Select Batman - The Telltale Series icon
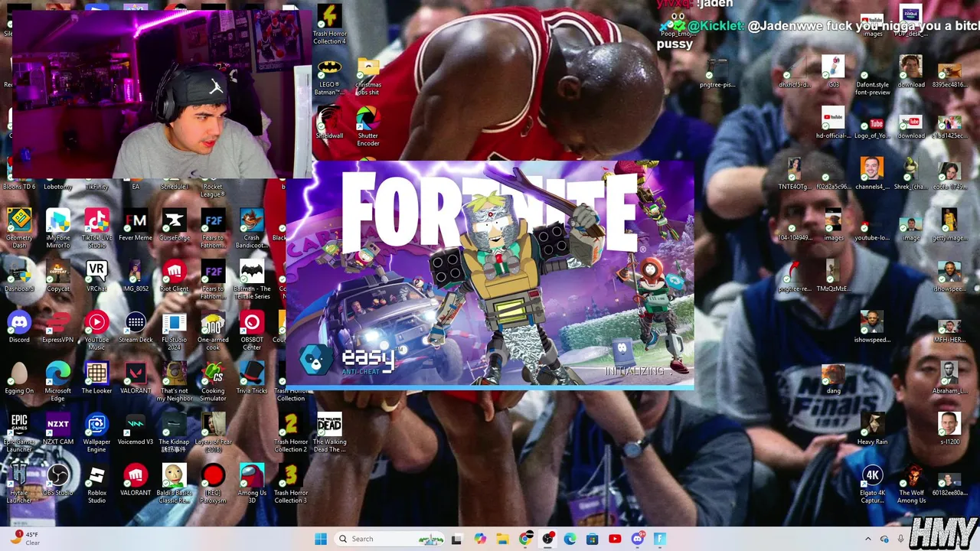The height and width of the screenshot is (551, 980). [252, 279]
